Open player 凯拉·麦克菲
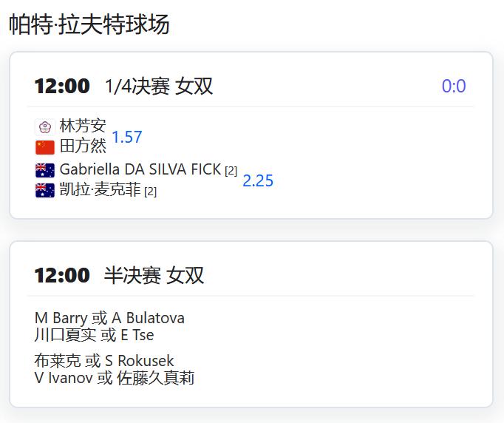 [100, 189]
